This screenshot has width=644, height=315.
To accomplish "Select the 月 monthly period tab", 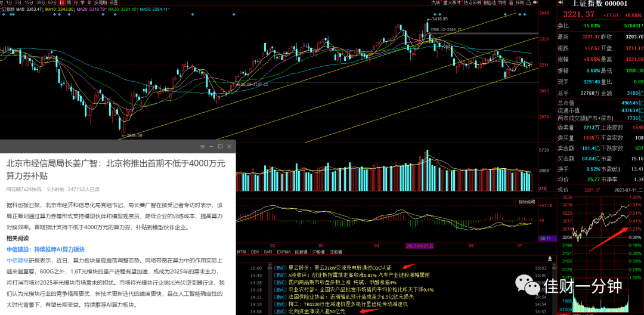I will (x=76, y=2).
